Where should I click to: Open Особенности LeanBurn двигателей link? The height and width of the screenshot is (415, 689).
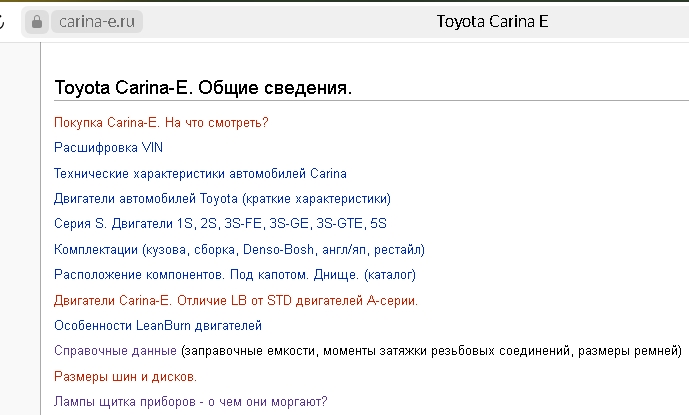[x=158, y=325]
